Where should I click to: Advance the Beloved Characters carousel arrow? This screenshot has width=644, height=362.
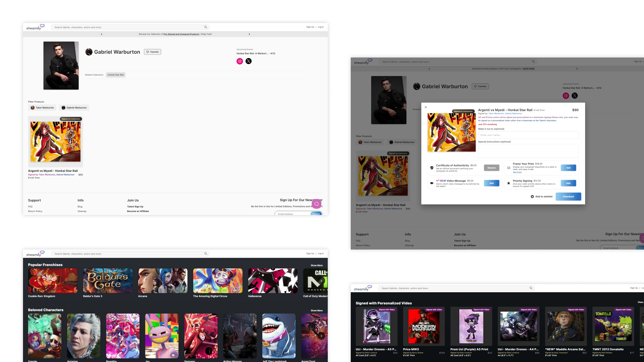321,336
